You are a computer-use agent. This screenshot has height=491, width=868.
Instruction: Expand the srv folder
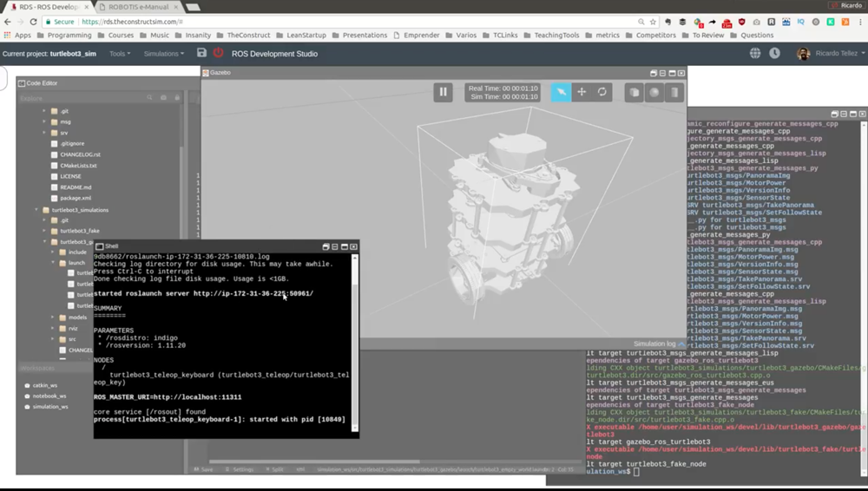[44, 133]
